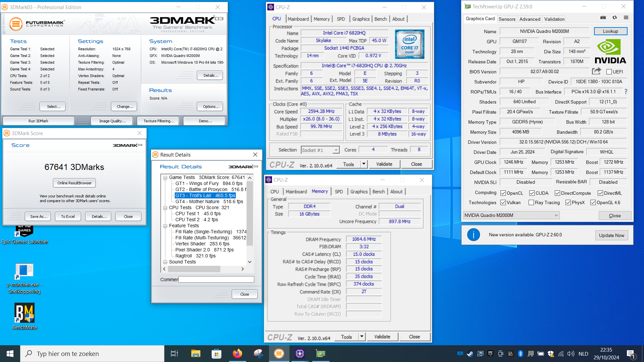Open Tools dropdown arrow in CPU-Z CPU window

pyautogui.click(x=364, y=164)
